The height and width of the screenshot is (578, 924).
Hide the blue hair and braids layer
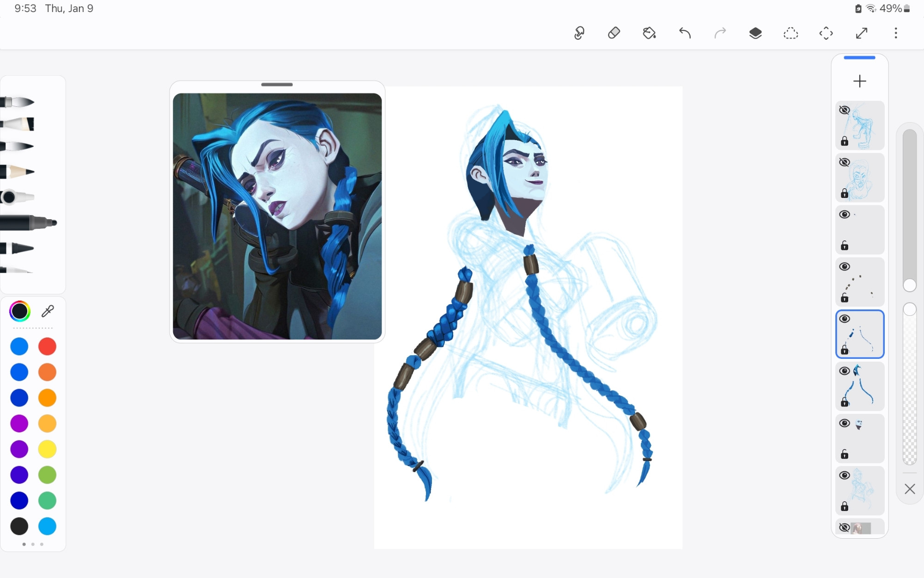(x=845, y=371)
